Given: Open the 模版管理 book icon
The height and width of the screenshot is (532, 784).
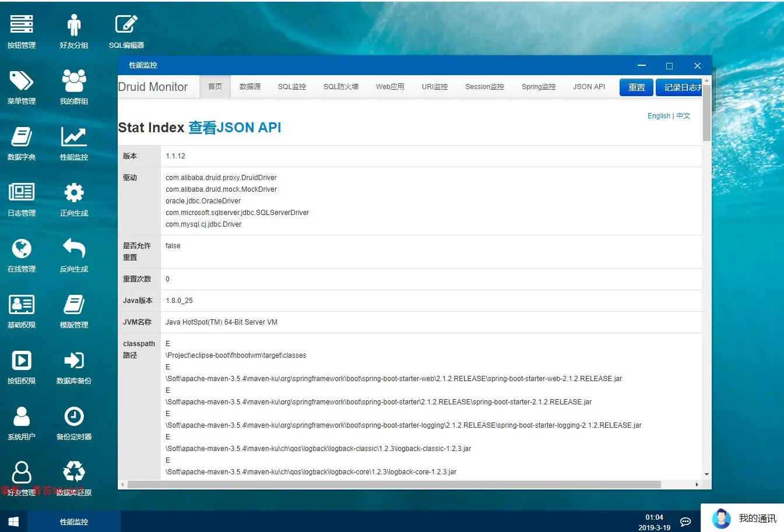Looking at the screenshot, I should (x=74, y=311).
